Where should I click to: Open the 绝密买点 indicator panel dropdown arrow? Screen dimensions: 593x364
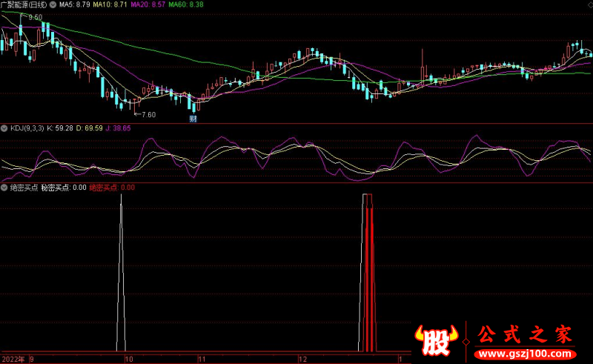click(4, 188)
